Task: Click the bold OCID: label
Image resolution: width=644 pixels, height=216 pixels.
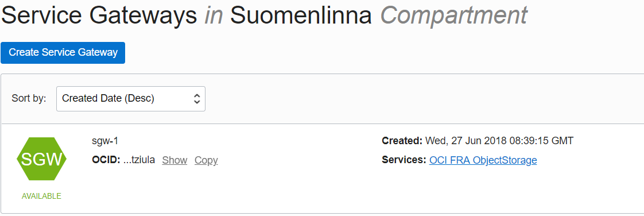Action: tap(106, 160)
